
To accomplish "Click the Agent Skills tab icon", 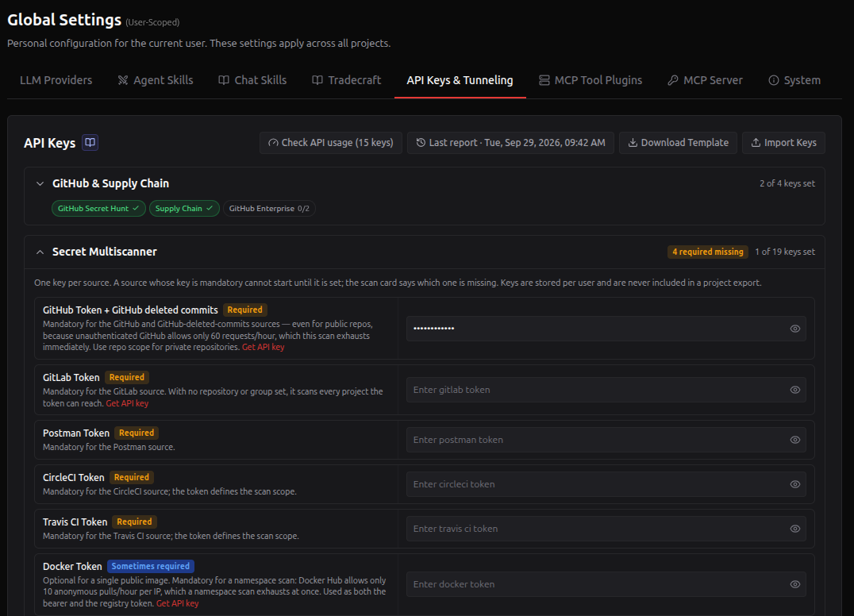I will point(123,80).
